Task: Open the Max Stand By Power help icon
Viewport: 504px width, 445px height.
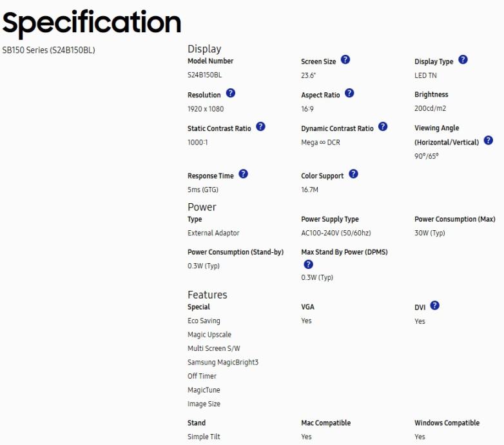Action: 308,264
